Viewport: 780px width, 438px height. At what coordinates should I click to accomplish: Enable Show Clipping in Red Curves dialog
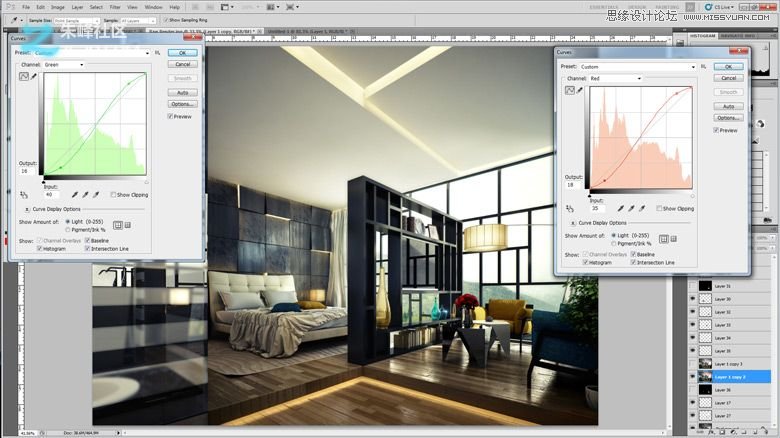pyautogui.click(x=659, y=209)
